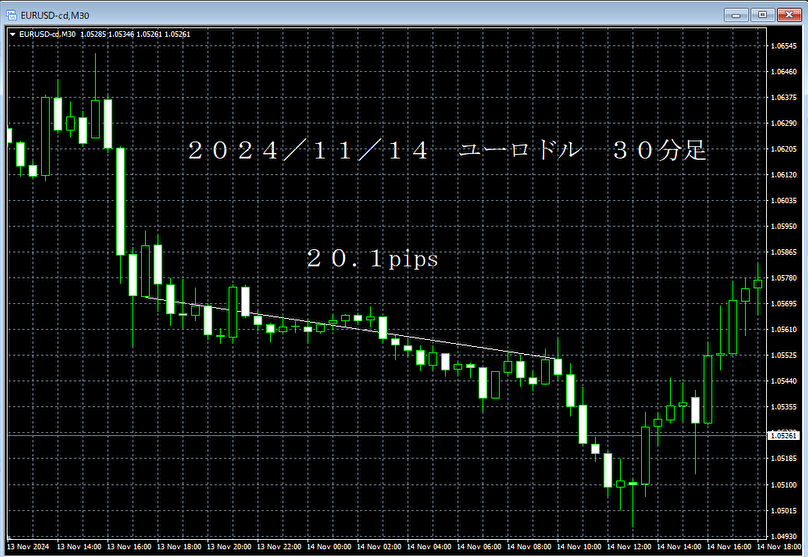This screenshot has width=808, height=557.
Task: Maximize the EURUSD-cd,M30 chart window
Action: (762, 15)
